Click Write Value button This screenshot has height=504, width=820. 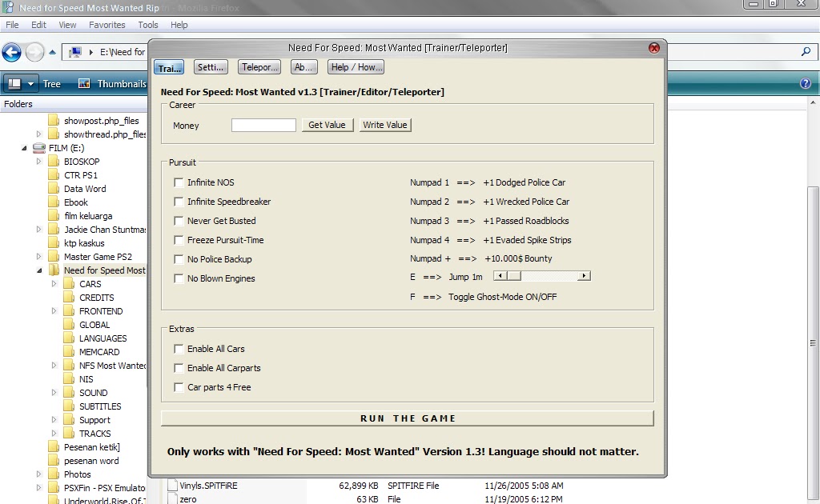pyautogui.click(x=385, y=125)
